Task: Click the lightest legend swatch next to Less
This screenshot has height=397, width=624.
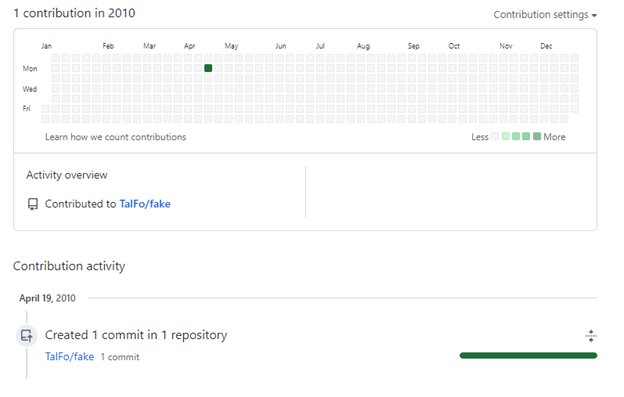Action: (495, 136)
